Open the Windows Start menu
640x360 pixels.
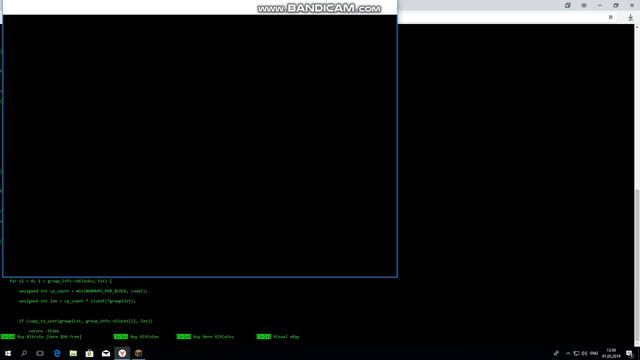point(8,353)
